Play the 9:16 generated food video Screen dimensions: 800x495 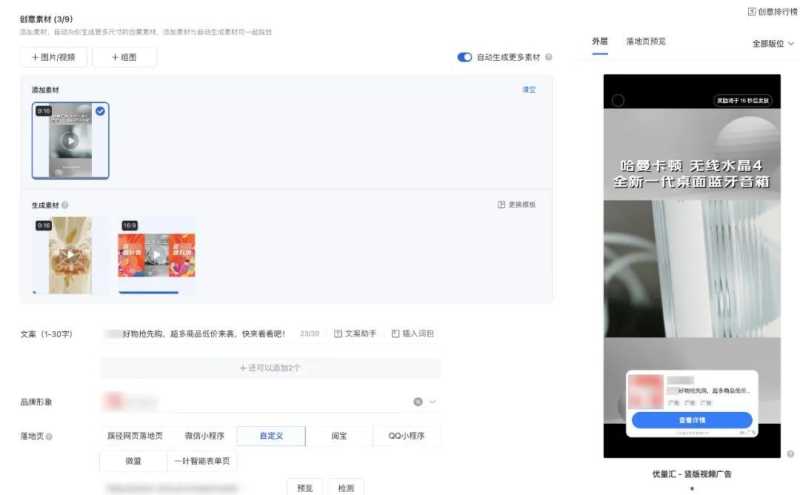(x=70, y=255)
